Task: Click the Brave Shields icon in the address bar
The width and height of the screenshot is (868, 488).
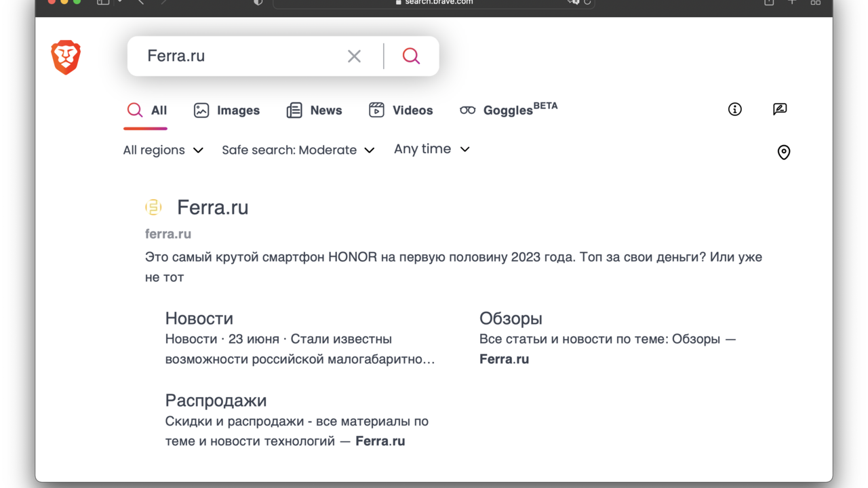Action: [258, 3]
